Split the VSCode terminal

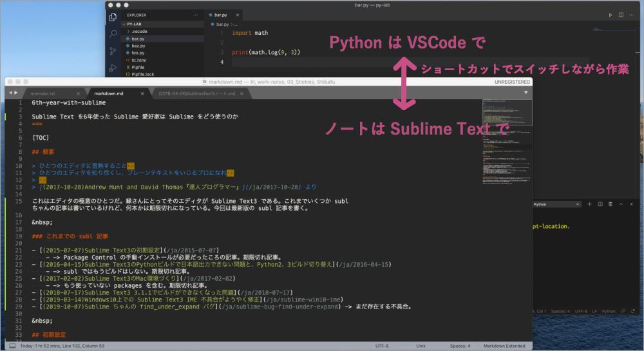[x=600, y=204]
